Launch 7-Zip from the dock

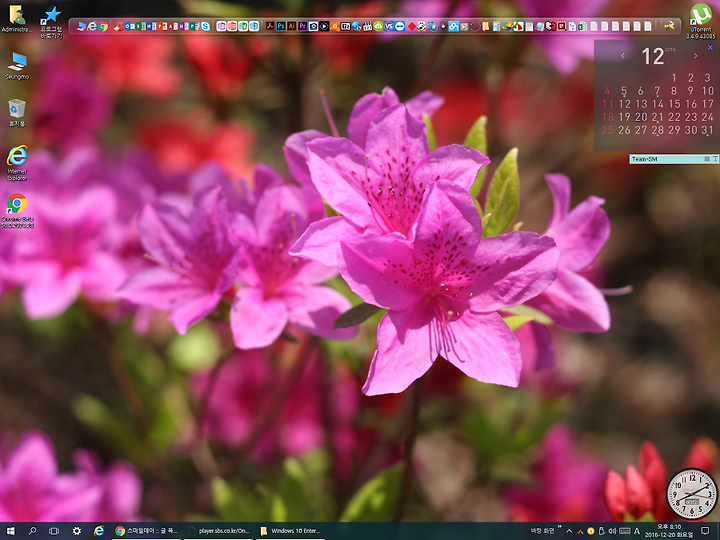click(x=345, y=26)
